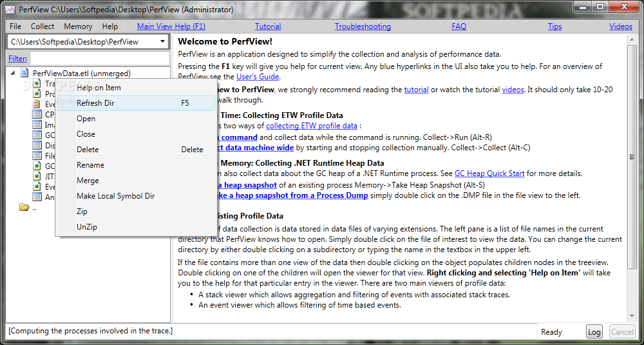Choose 'Help on Item' in context menu
Image resolution: width=644 pixels, height=345 pixels.
(x=136, y=88)
